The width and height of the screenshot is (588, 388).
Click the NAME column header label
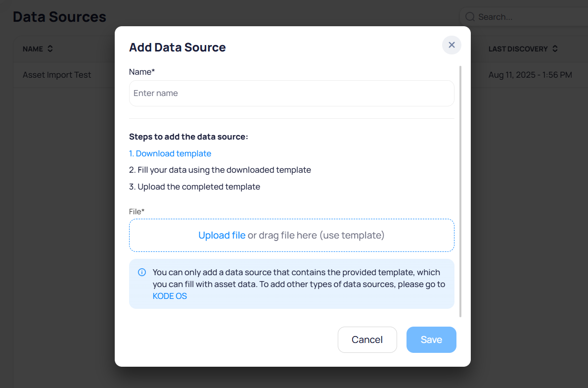33,49
